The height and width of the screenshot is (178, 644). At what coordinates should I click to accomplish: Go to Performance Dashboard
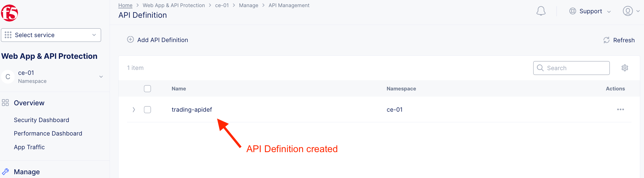[x=48, y=134]
